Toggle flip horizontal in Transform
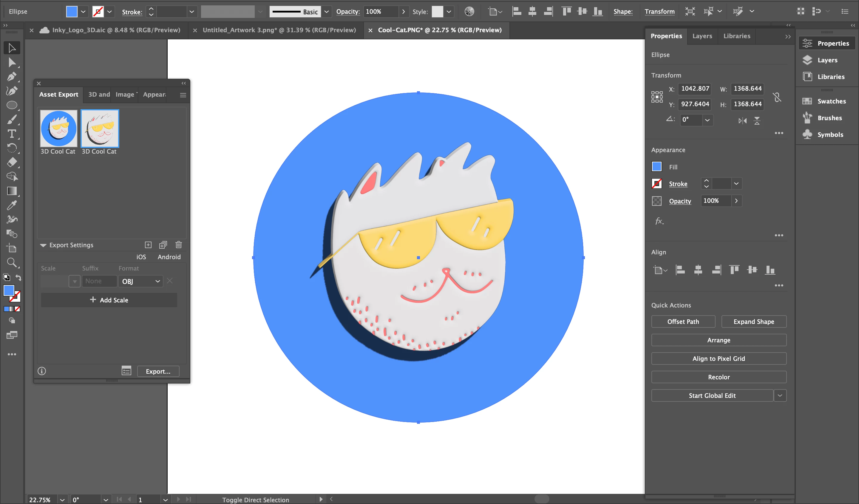This screenshot has width=859, height=504. coord(742,121)
